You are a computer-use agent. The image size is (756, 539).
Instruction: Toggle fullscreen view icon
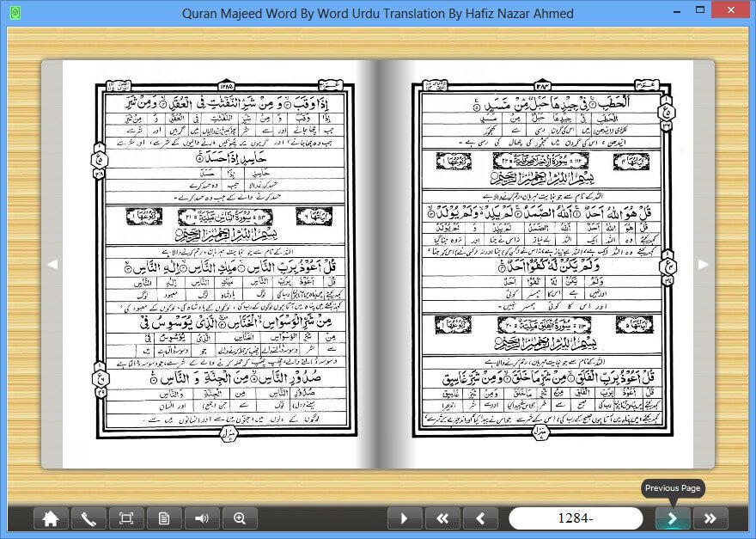click(x=126, y=518)
